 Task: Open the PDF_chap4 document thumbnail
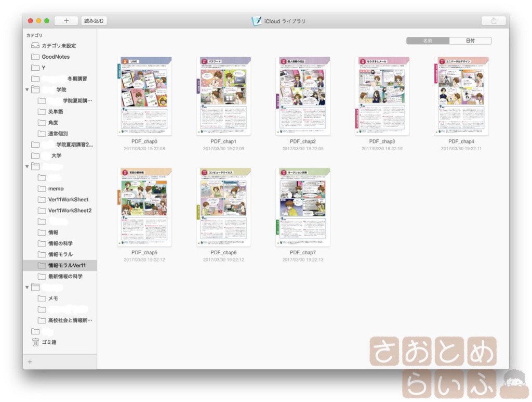(461, 96)
